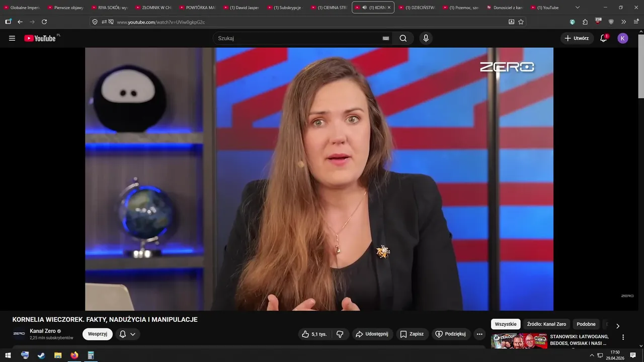Like the video with thumbs up
Screen dimensions: 644x362
click(x=314, y=334)
